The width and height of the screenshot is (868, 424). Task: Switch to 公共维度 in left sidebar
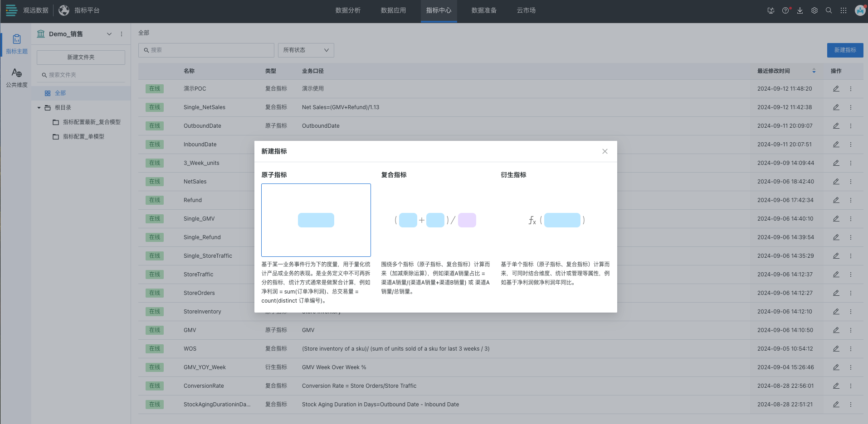click(x=16, y=77)
